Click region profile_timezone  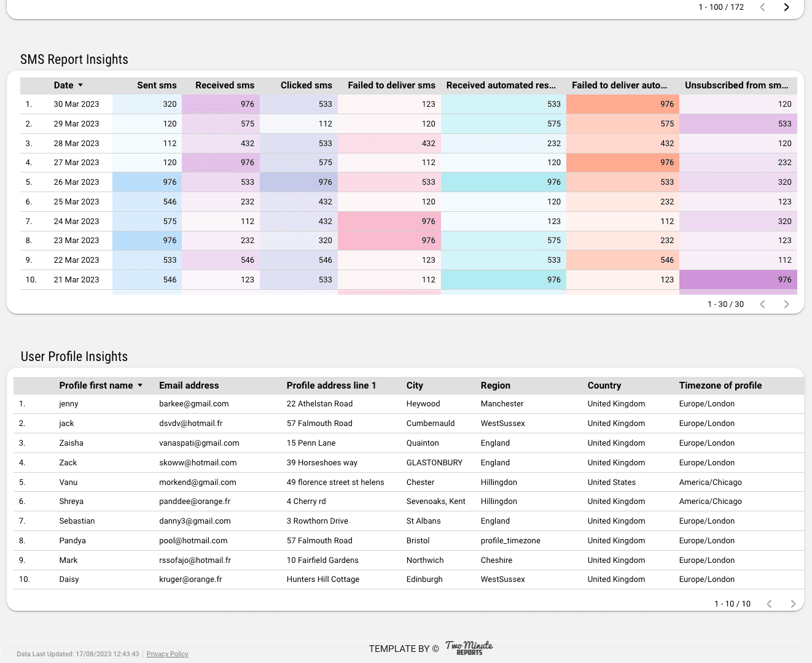point(510,541)
